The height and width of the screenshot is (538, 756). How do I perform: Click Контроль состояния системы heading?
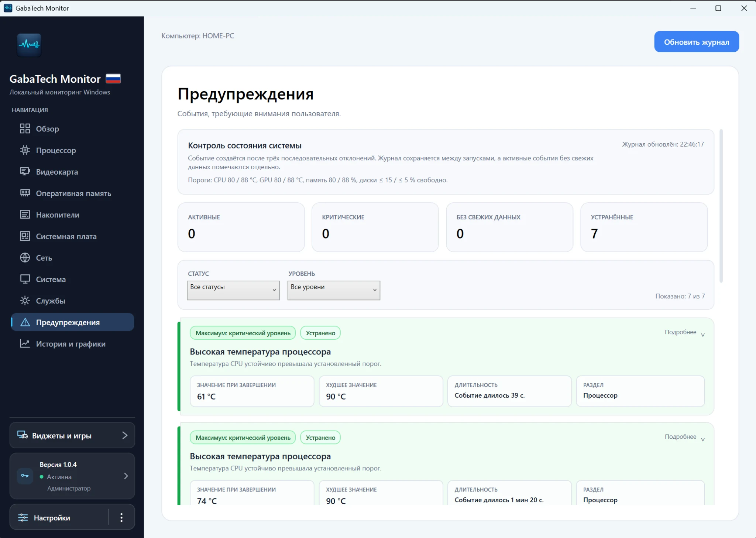(x=244, y=145)
